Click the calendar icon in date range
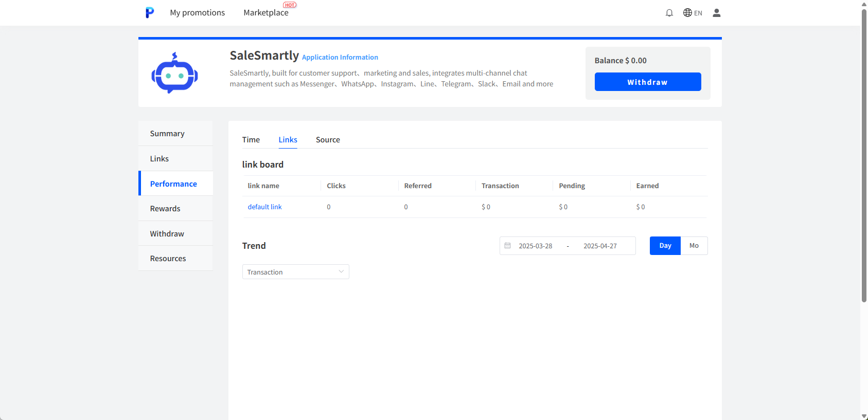The image size is (868, 420). coord(507,246)
